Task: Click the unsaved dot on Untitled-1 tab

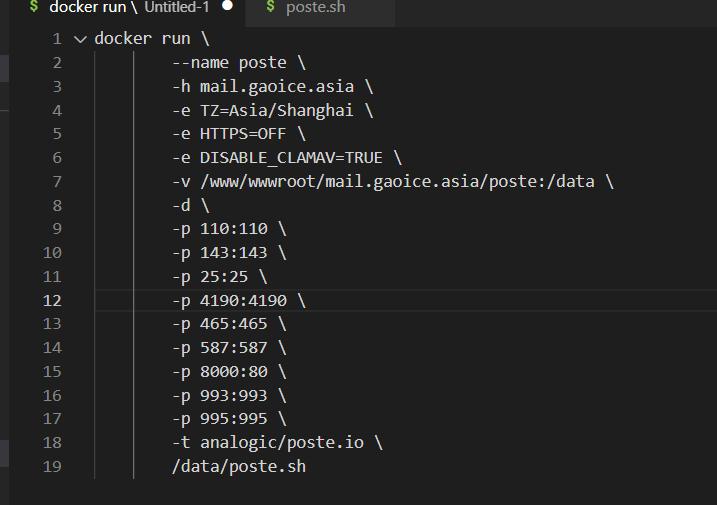Action: [227, 6]
